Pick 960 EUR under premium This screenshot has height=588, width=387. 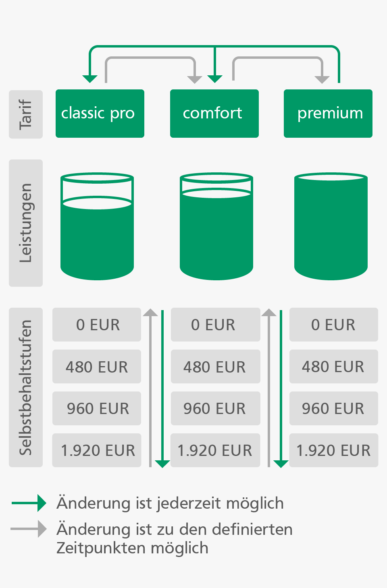pyautogui.click(x=334, y=408)
